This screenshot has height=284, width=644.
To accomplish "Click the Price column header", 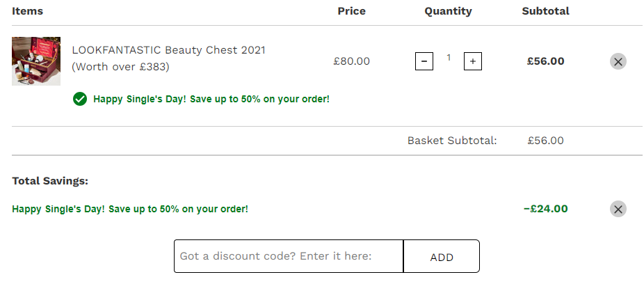I will click(x=352, y=11).
